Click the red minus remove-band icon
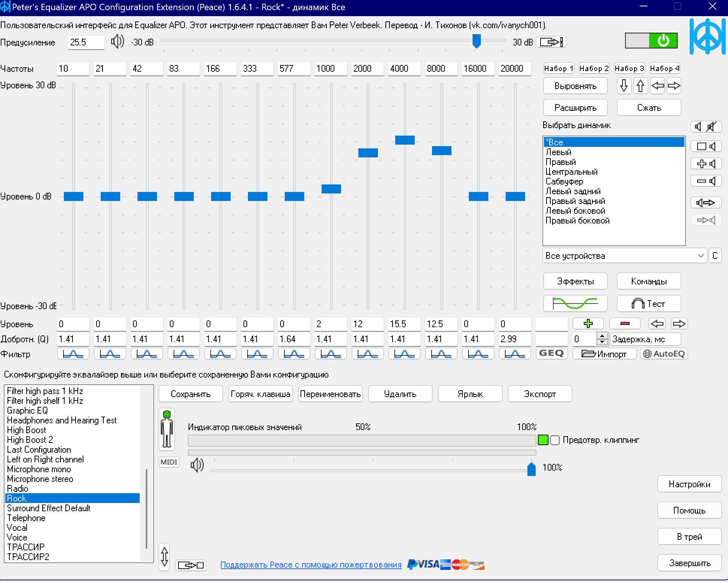Screen dimensions: 728x583 tap(625, 323)
